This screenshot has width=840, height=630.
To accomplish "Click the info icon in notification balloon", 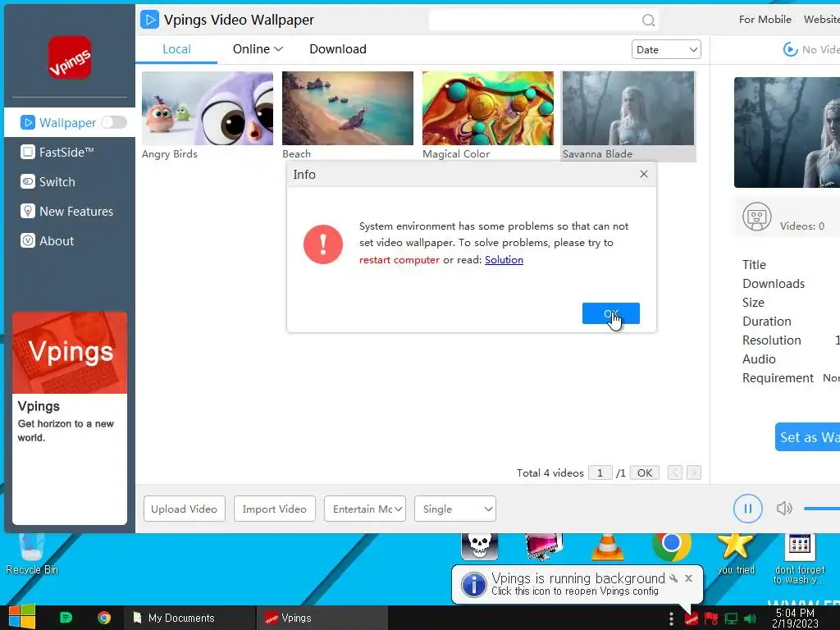I will point(474,584).
